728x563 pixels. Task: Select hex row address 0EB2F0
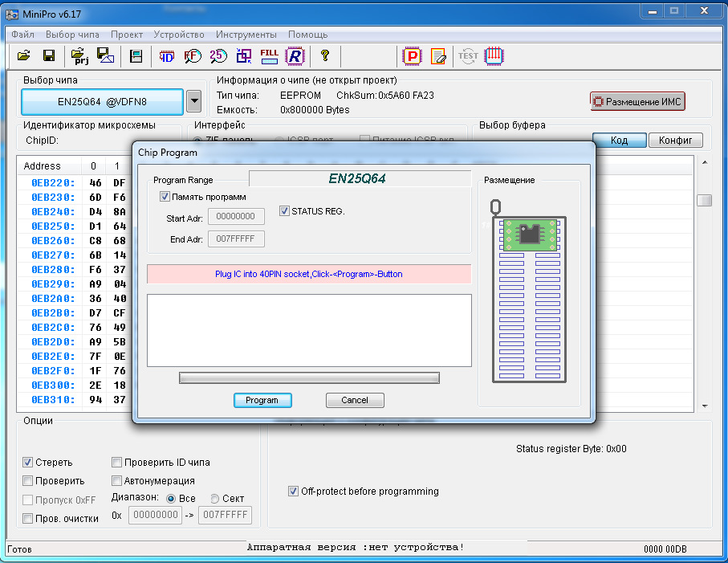54,371
